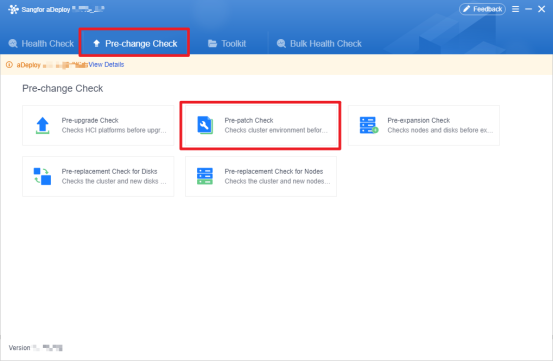Image resolution: width=553 pixels, height=361 pixels.
Task: Click the Pre-expansion Check server icon
Action: 369,126
